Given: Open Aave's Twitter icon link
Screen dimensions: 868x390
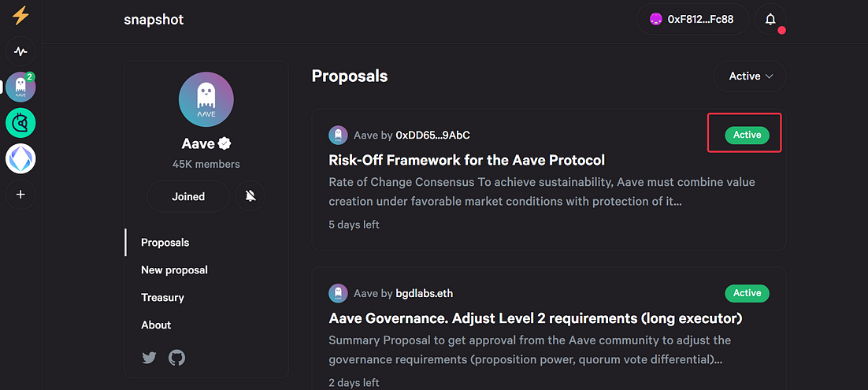Looking at the screenshot, I should click(x=149, y=358).
